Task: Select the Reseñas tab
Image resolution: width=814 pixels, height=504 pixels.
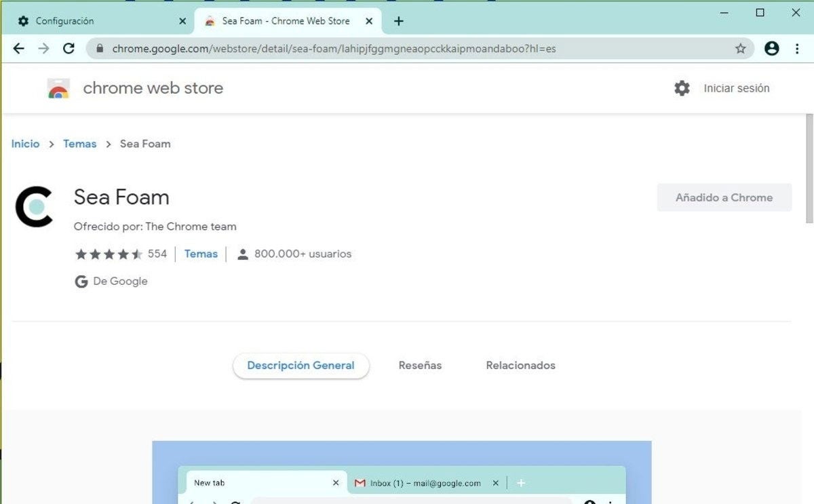Action: [420, 366]
